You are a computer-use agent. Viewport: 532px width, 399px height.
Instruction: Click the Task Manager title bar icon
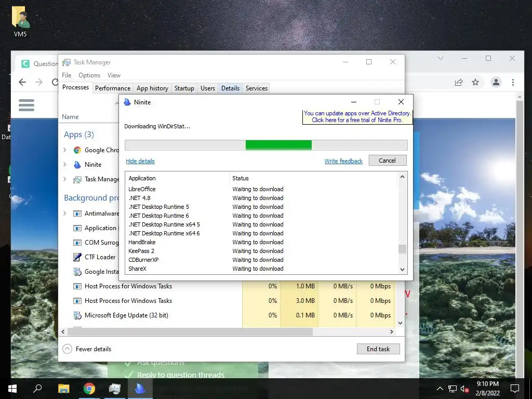66,62
